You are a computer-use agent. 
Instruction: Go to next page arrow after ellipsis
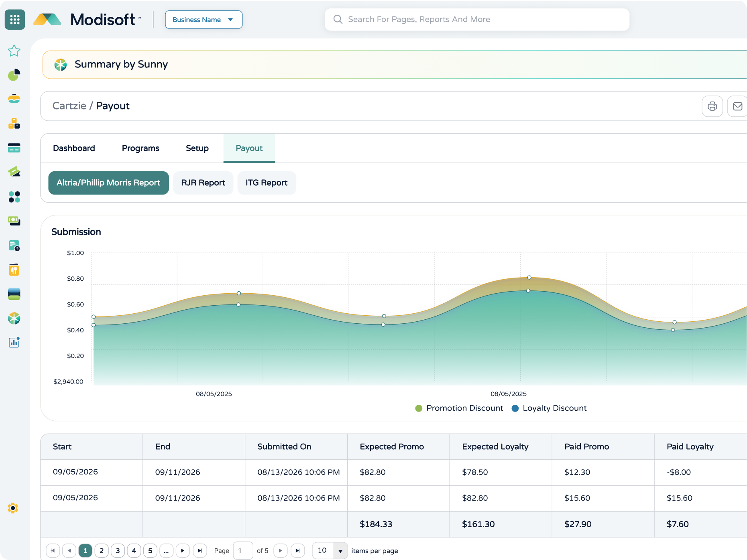coord(183,551)
